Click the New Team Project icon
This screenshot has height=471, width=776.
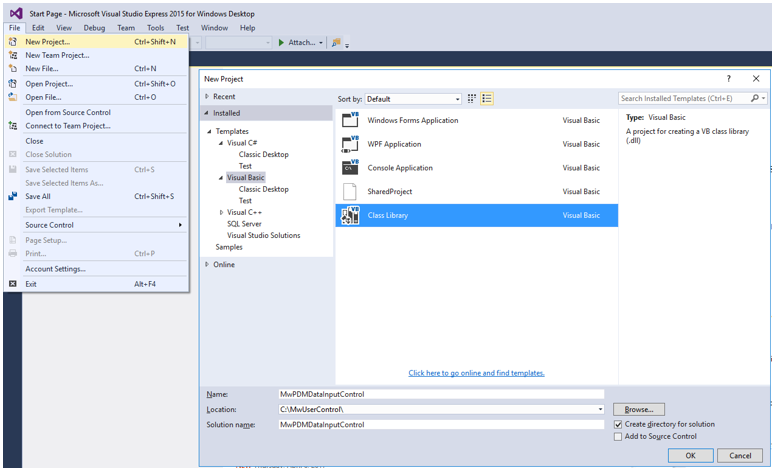coord(13,55)
